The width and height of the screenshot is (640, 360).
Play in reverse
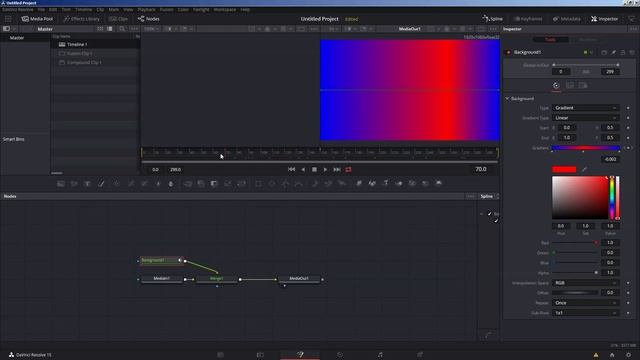click(303, 169)
